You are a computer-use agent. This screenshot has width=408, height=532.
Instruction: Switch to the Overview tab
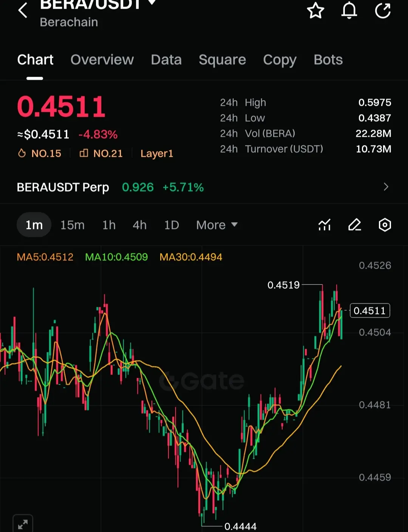point(102,60)
